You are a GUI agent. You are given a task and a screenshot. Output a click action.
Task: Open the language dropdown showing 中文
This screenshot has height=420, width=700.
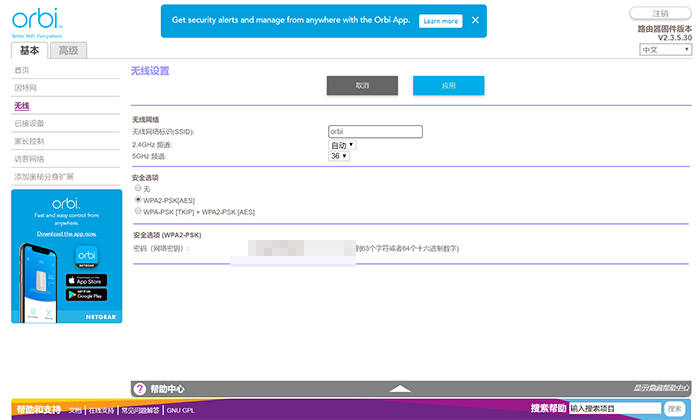click(x=665, y=49)
